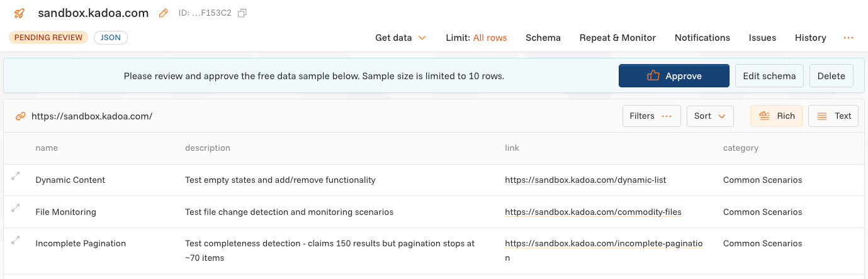This screenshot has width=868, height=279.
Task: Click the link chain icon beside source URL
Action: (x=21, y=116)
